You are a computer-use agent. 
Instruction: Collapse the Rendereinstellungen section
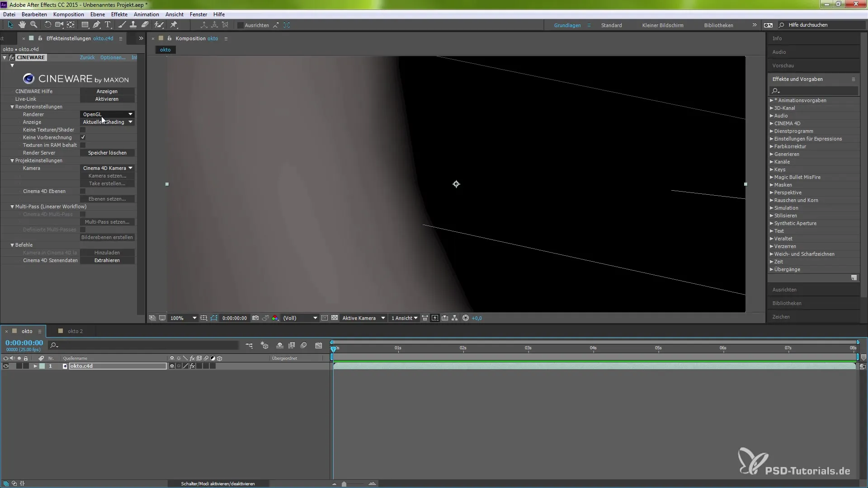(12, 107)
